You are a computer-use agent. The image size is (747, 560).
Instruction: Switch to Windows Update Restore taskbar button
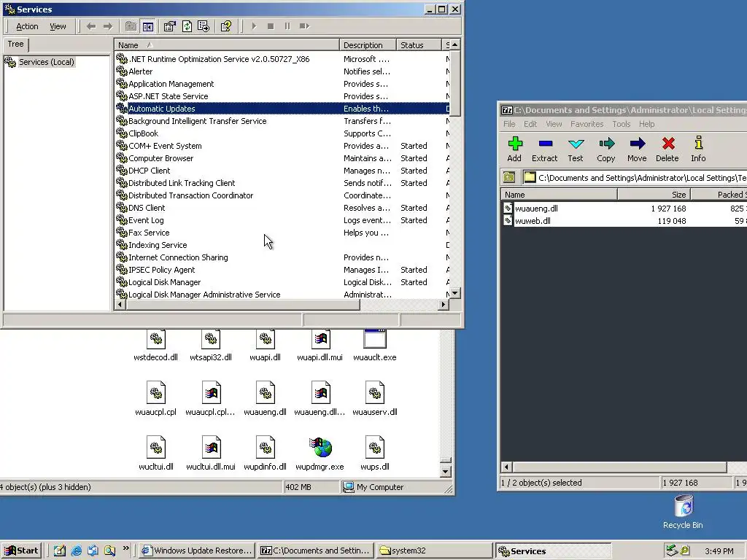click(197, 551)
